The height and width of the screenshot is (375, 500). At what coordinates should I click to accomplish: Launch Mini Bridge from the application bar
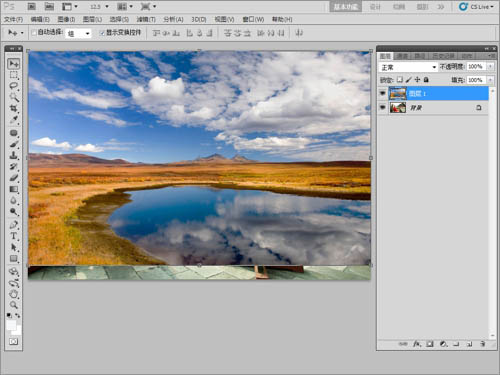(x=49, y=6)
